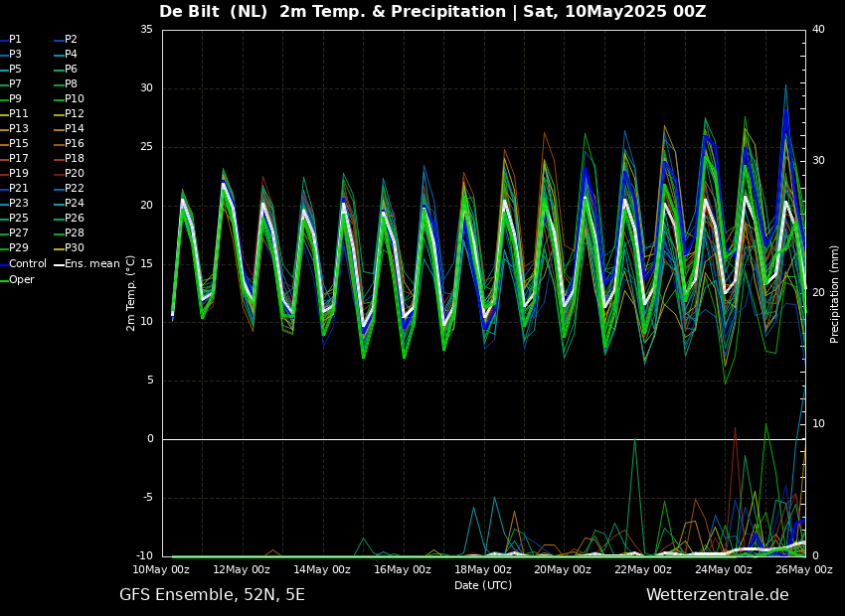Select the '20May 00z' date label

point(564,569)
